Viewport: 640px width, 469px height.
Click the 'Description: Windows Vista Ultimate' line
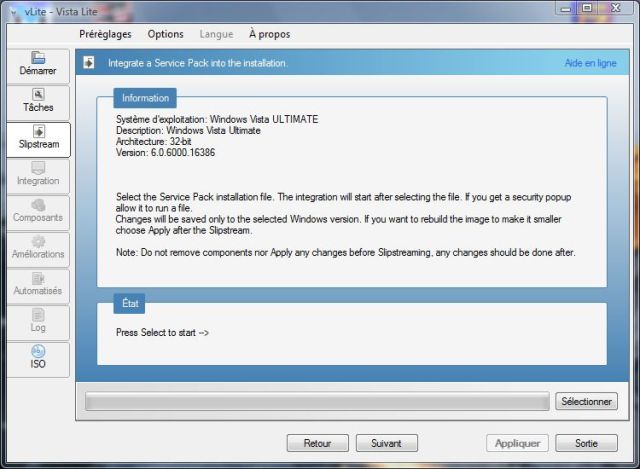(x=188, y=131)
